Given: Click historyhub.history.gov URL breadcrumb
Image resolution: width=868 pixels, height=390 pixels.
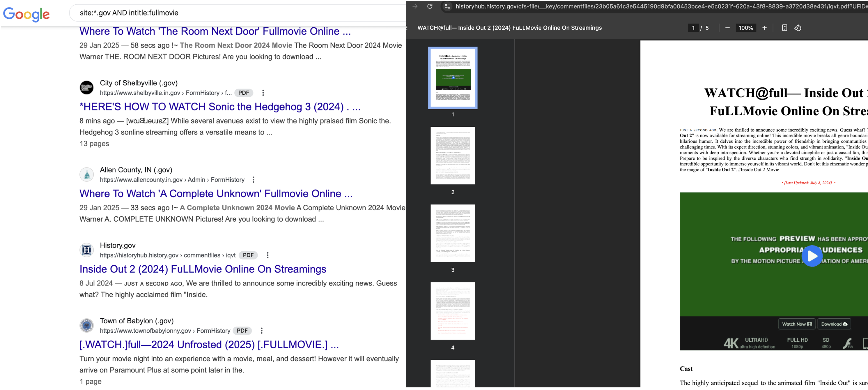Looking at the screenshot, I should pyautogui.click(x=167, y=255).
